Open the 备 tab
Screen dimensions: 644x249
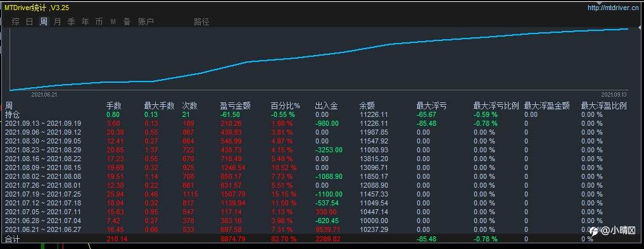[x=127, y=21]
